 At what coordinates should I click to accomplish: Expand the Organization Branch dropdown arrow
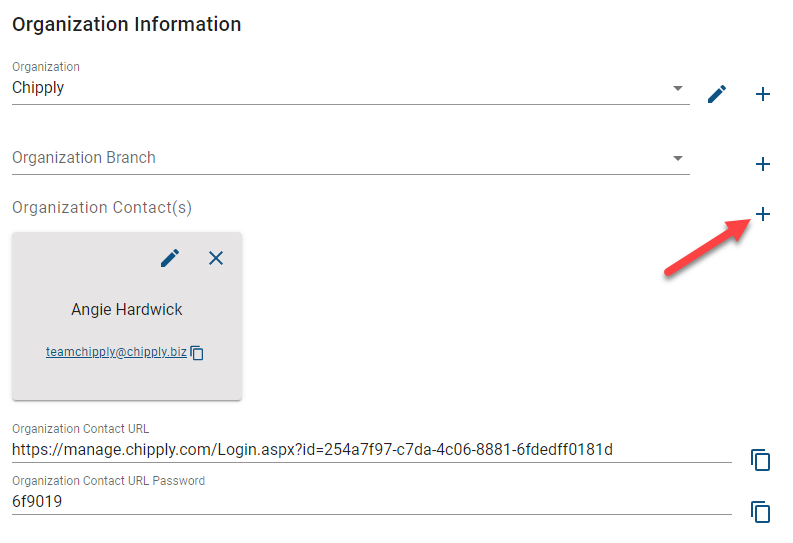[678, 158]
